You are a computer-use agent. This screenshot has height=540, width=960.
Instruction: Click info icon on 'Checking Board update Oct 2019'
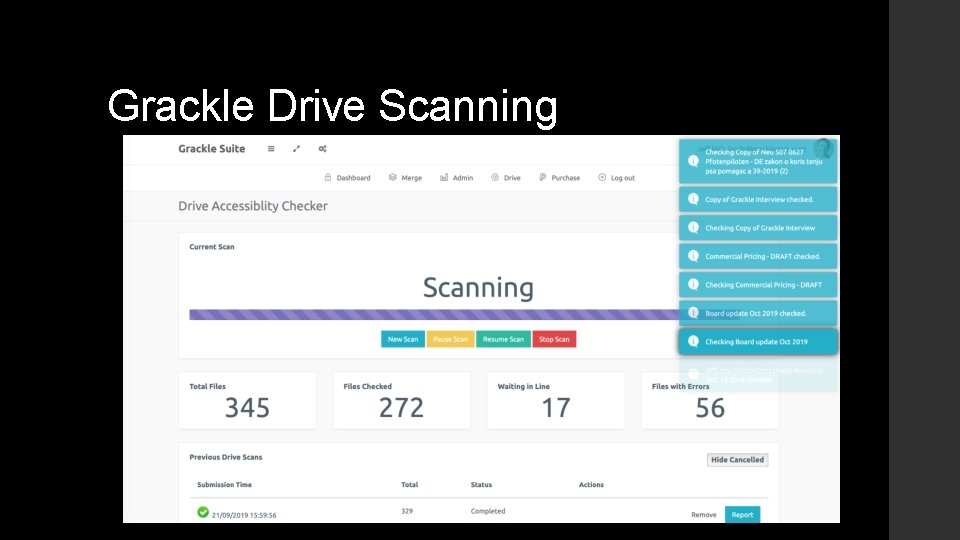point(693,341)
